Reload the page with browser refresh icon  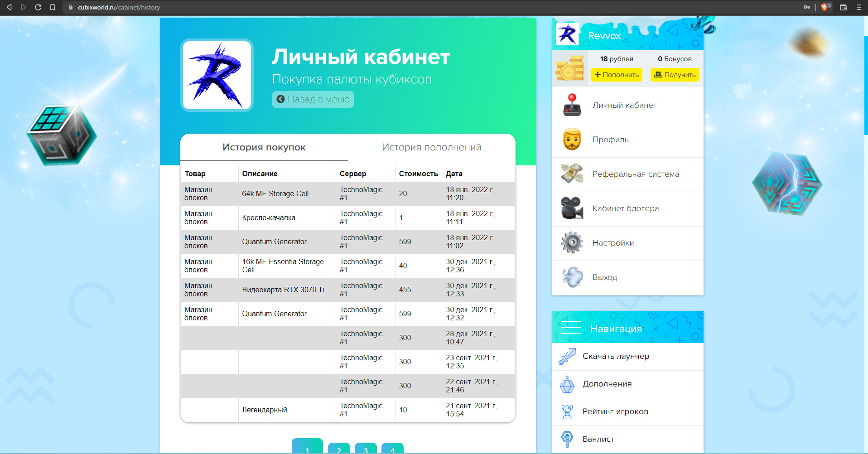click(x=38, y=7)
